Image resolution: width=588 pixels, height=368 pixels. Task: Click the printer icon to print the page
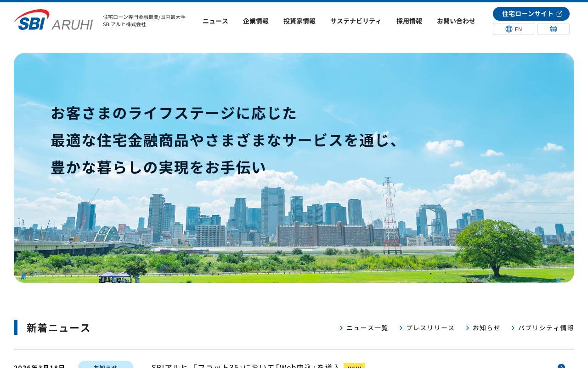[x=553, y=29]
